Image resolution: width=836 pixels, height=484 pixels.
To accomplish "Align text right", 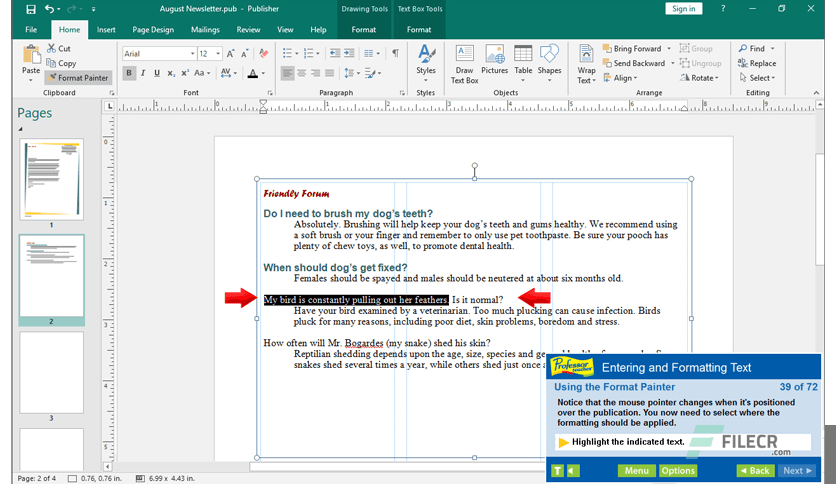I will point(316,73).
